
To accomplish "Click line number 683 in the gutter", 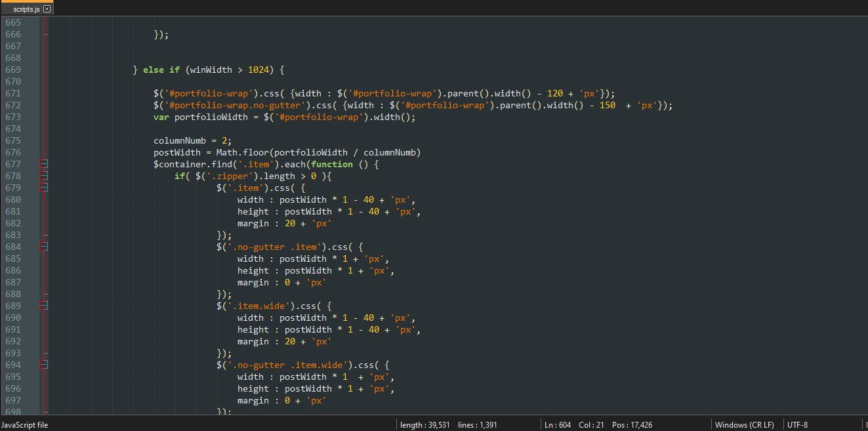I will (x=13, y=235).
